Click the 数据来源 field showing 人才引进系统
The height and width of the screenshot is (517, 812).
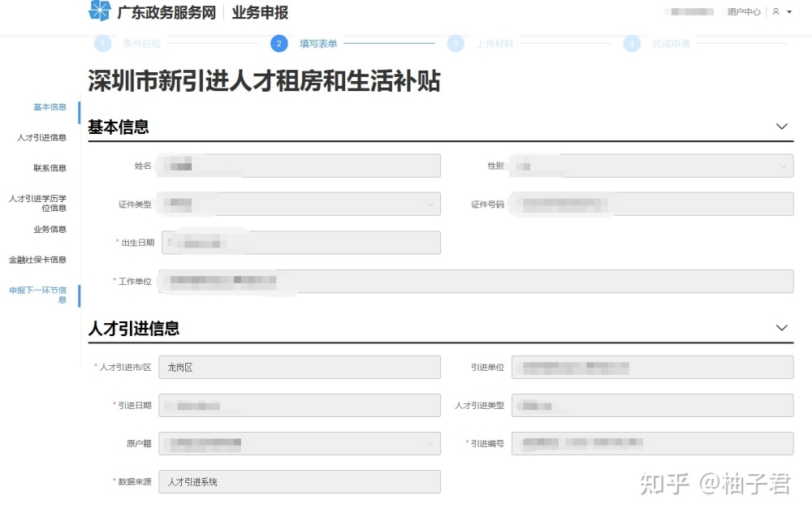coord(300,482)
